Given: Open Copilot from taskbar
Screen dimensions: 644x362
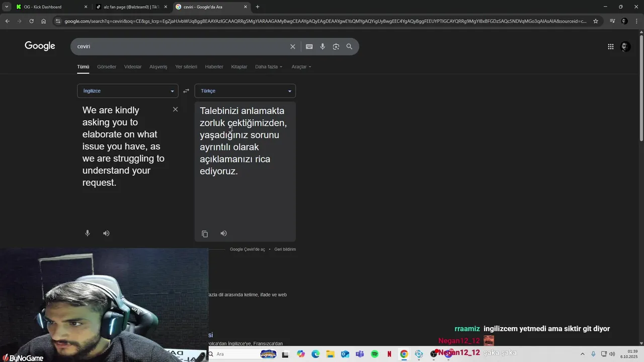Looking at the screenshot, I should point(301,354).
